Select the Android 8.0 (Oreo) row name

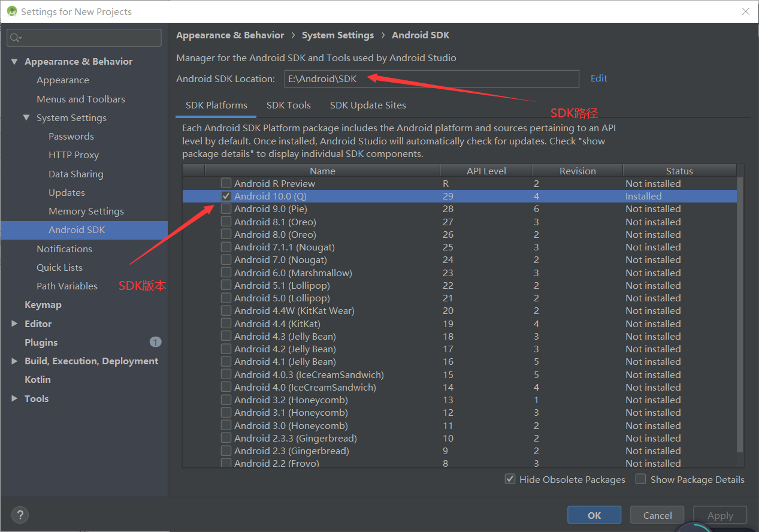tap(275, 234)
